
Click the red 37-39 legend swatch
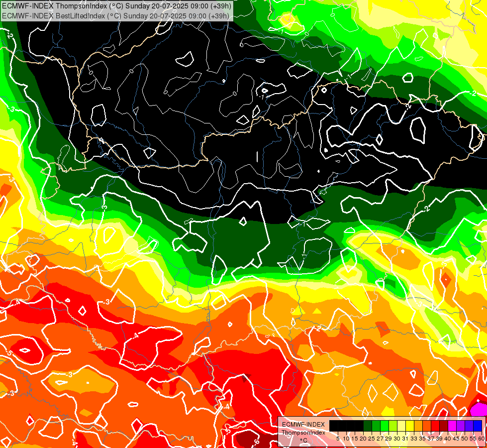point(435,426)
